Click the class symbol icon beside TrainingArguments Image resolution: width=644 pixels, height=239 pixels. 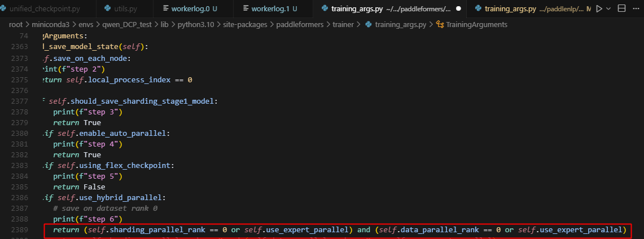[x=440, y=25]
